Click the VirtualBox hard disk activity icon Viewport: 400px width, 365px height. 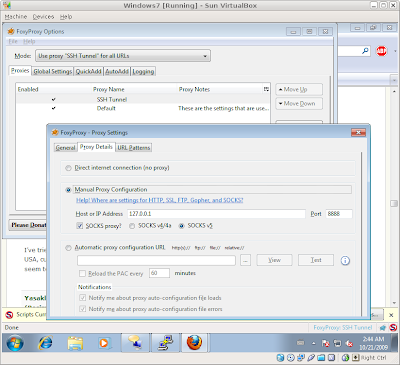[x=281, y=358]
